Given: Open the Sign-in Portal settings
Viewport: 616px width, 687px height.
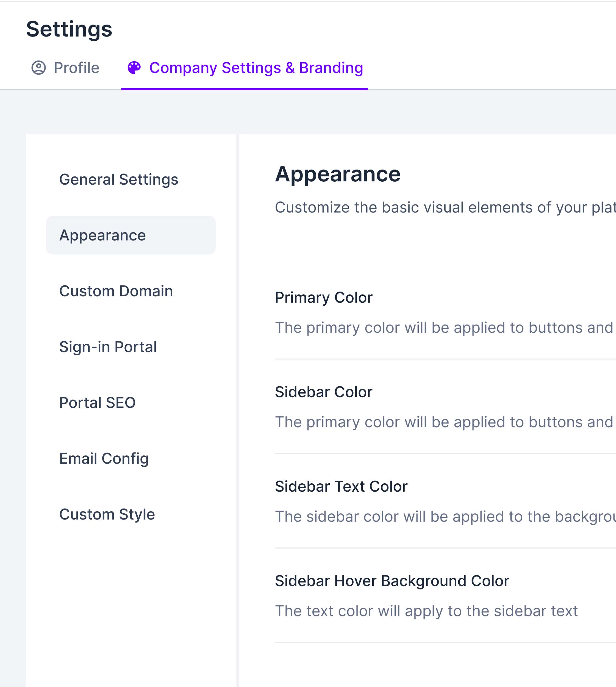Looking at the screenshot, I should click(108, 347).
